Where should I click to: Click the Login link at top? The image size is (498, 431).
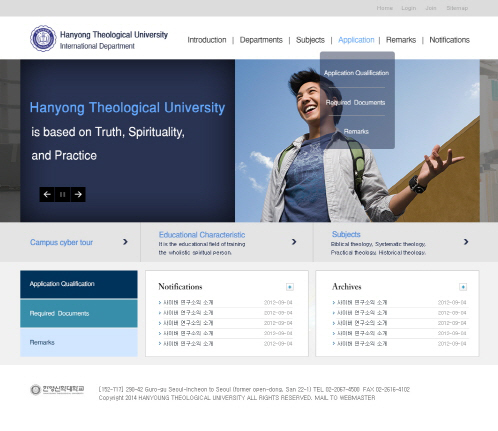click(409, 8)
